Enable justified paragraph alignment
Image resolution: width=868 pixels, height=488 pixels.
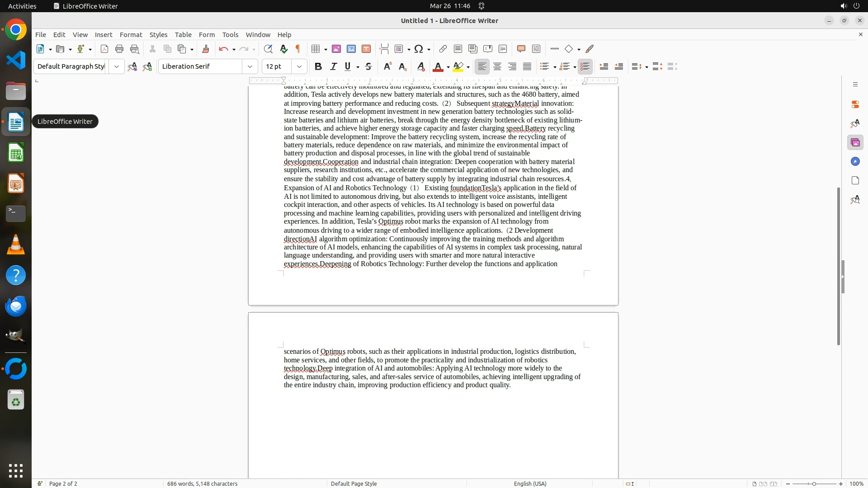coord(527,66)
